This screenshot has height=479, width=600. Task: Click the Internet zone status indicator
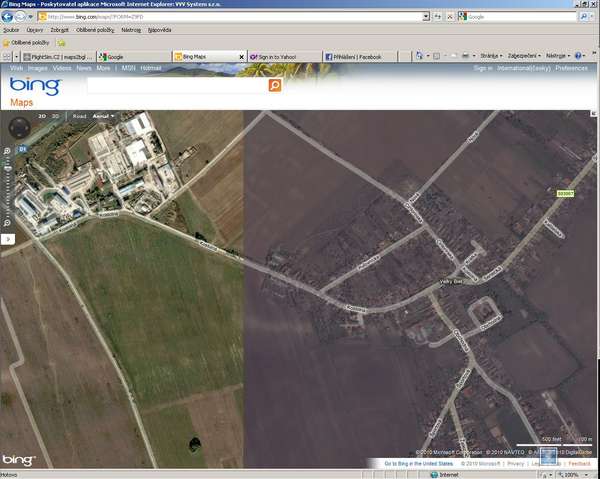(x=445, y=475)
